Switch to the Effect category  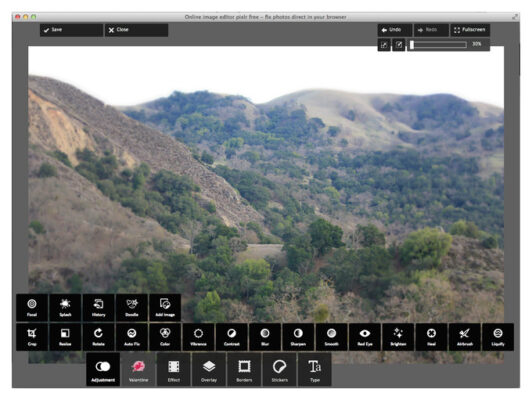coord(174,369)
